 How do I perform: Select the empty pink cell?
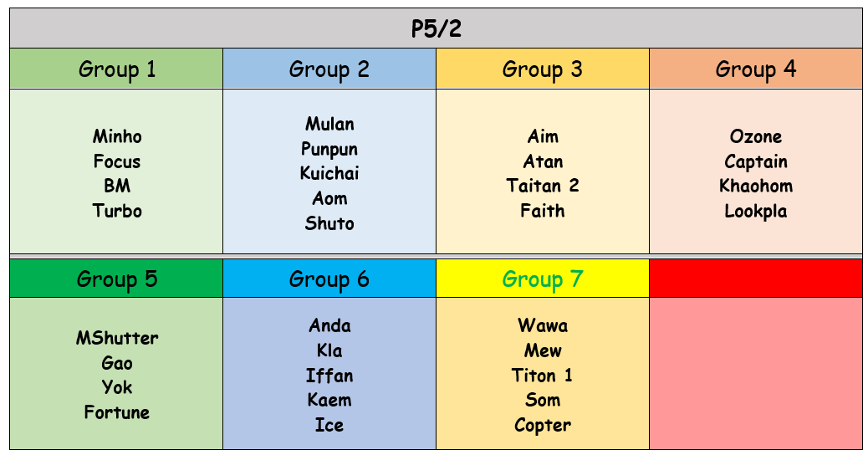click(x=755, y=373)
